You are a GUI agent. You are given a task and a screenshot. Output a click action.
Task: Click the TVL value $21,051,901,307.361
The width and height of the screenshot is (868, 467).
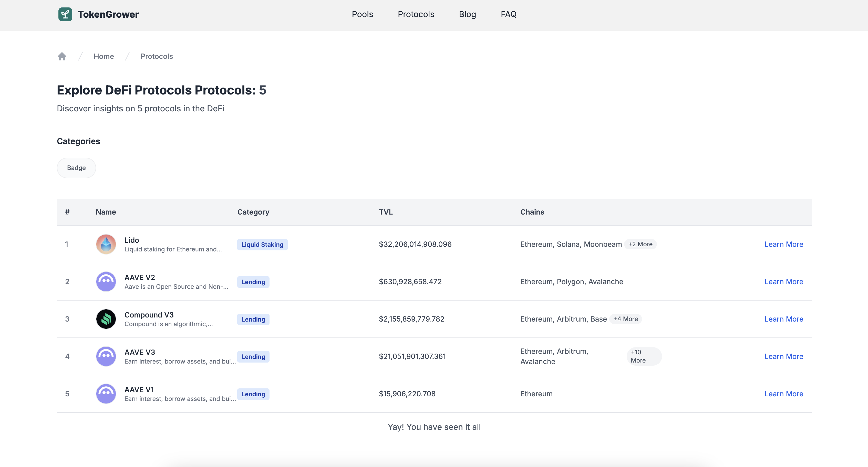click(412, 356)
